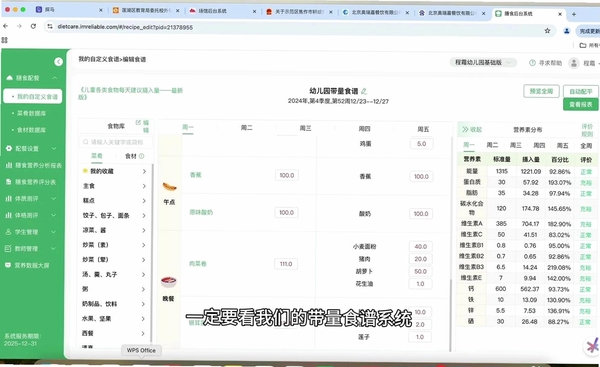Open 食材数据库 in the sidebar
600x367 pixels.
[31, 130]
